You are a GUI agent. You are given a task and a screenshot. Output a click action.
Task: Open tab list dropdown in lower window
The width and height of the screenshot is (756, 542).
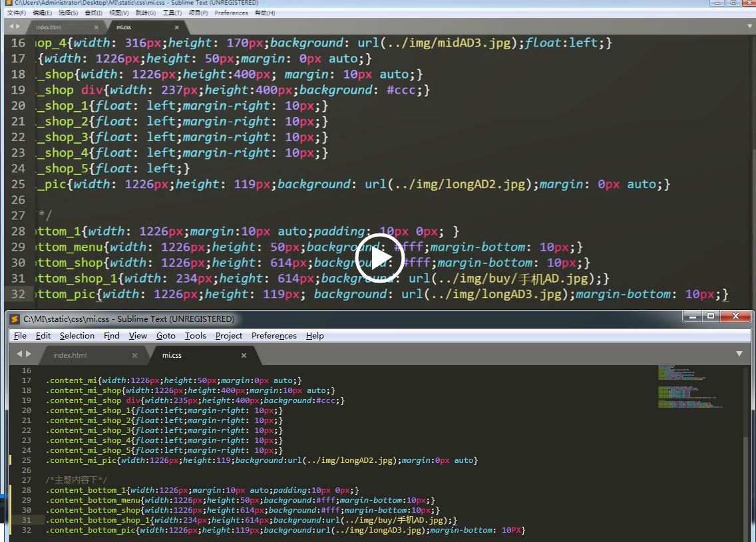point(739,354)
